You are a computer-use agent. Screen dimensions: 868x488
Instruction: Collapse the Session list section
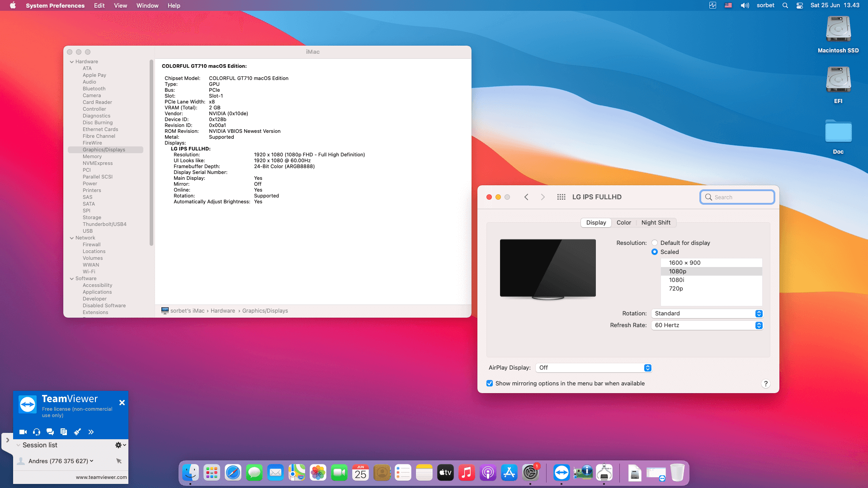tap(19, 445)
